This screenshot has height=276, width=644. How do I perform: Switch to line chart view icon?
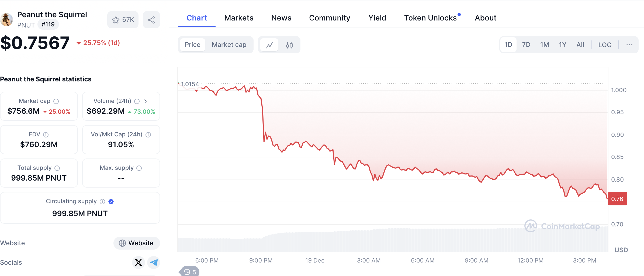pyautogui.click(x=269, y=45)
